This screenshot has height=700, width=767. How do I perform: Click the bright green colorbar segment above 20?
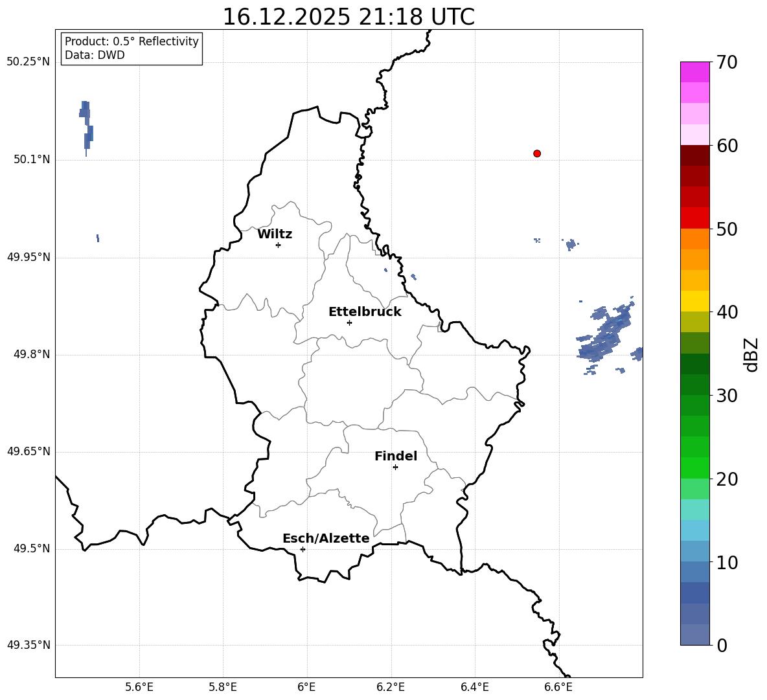(694, 468)
